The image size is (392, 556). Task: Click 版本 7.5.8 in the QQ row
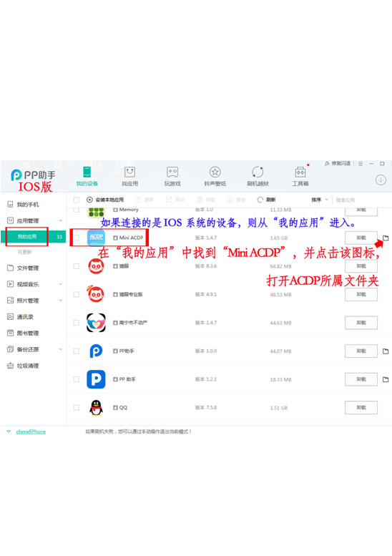[206, 408]
